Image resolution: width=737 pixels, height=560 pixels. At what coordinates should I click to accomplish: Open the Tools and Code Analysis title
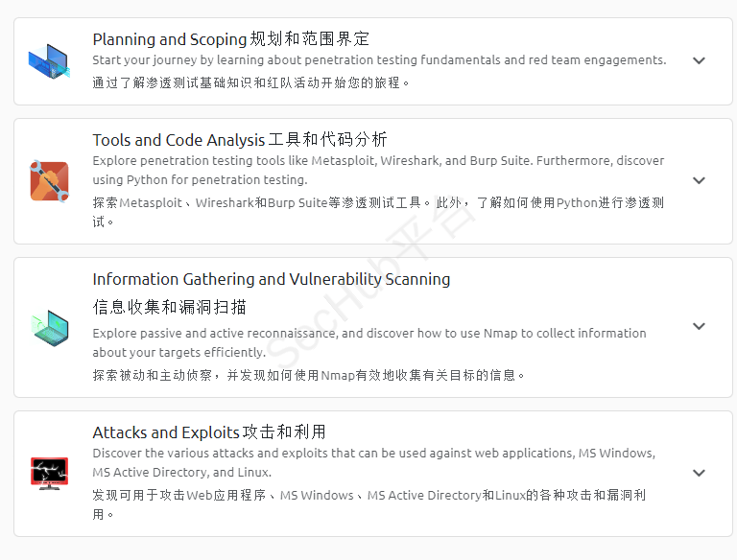pos(240,140)
